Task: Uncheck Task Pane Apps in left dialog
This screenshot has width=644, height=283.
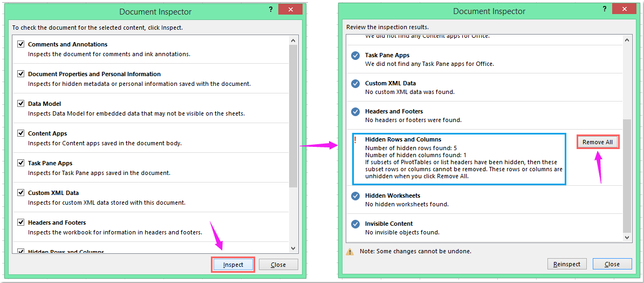Action: [x=20, y=163]
